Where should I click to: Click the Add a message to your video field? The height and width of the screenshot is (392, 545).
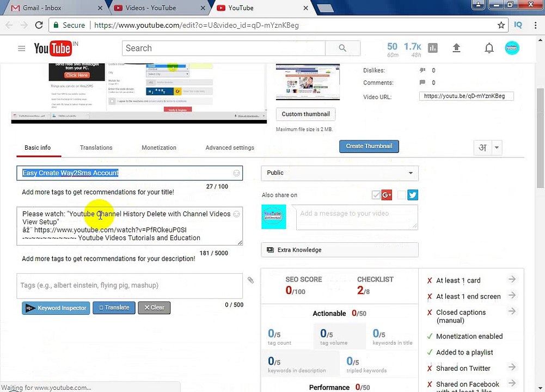357,217
